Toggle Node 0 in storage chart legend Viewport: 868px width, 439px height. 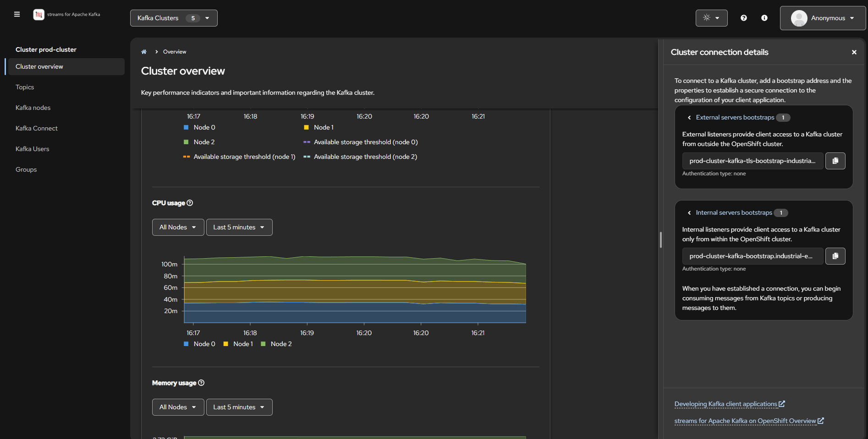tap(199, 127)
